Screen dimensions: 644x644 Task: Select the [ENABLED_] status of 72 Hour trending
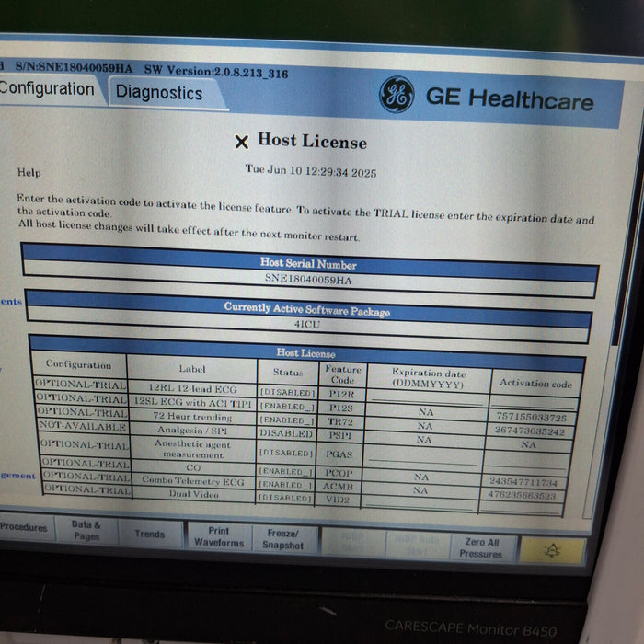pyautogui.click(x=287, y=420)
